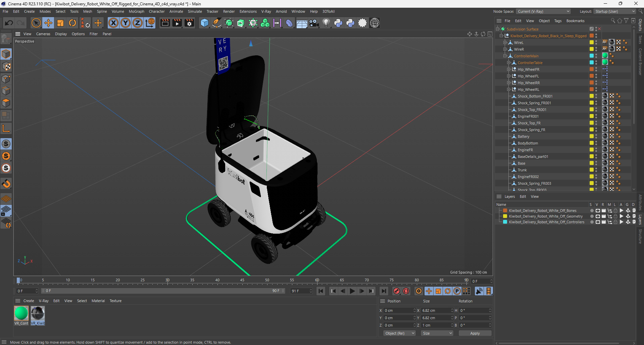Click the Make Editable icon
This screenshot has width=644, height=345.
(x=6, y=39)
